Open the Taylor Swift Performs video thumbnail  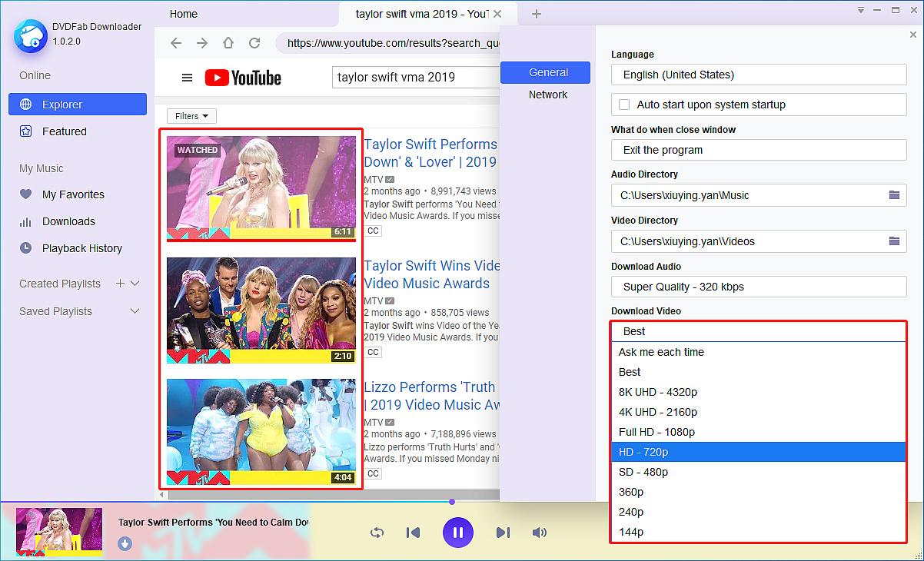[261, 189]
